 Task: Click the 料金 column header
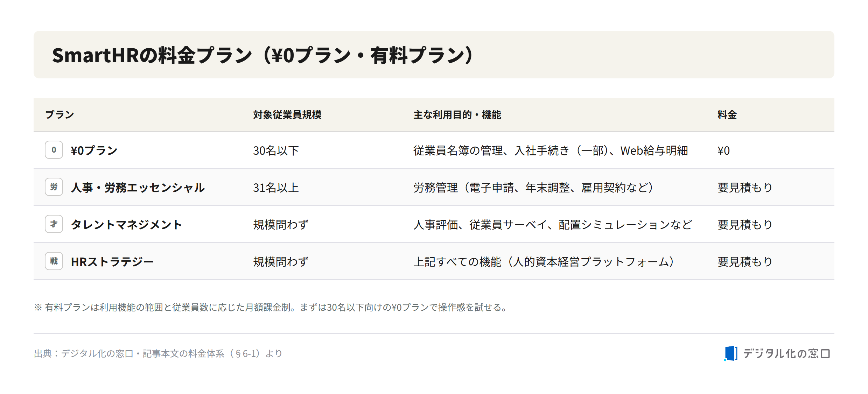[x=727, y=115]
